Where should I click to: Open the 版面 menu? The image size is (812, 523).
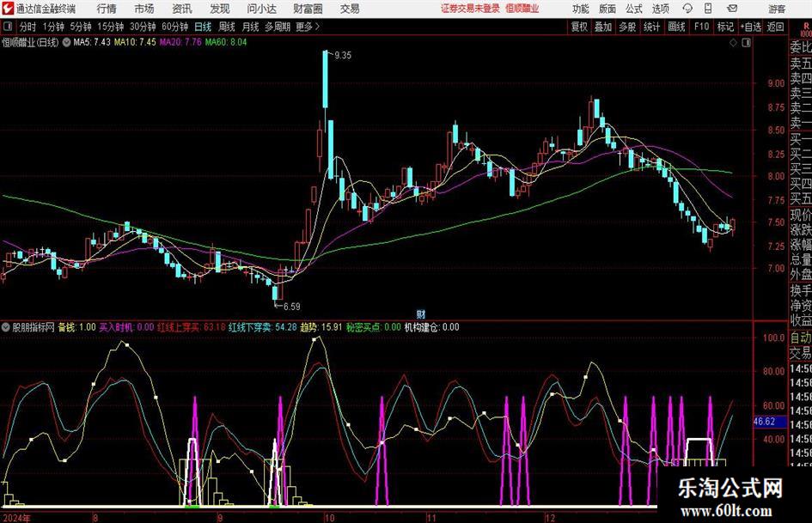(x=607, y=9)
